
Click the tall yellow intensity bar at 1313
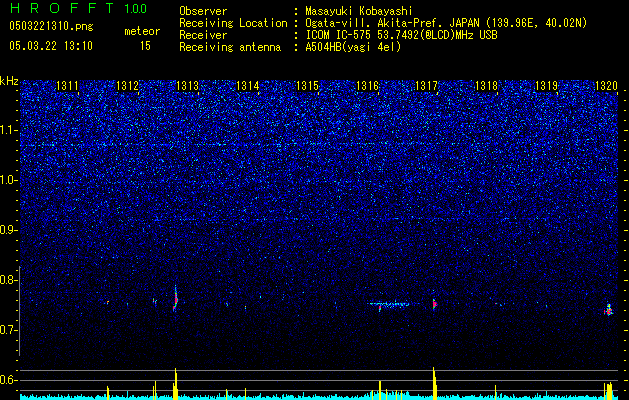pos(175,384)
